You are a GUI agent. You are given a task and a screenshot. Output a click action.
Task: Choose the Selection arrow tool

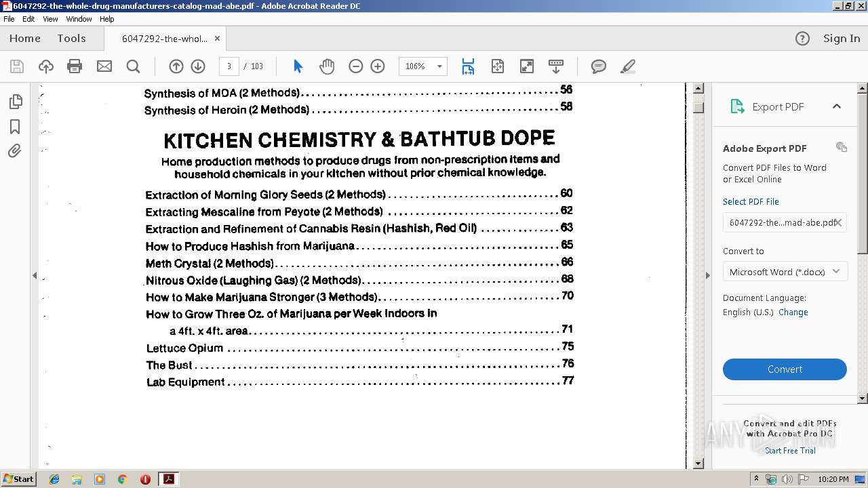[298, 66]
